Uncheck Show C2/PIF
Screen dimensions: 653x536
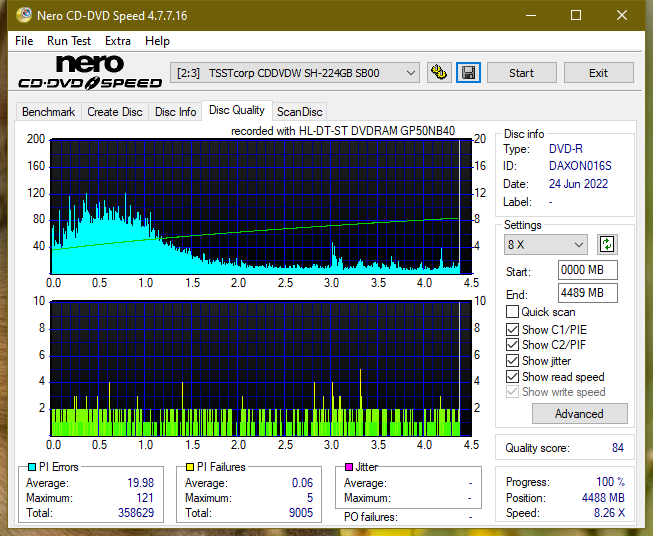pos(512,345)
